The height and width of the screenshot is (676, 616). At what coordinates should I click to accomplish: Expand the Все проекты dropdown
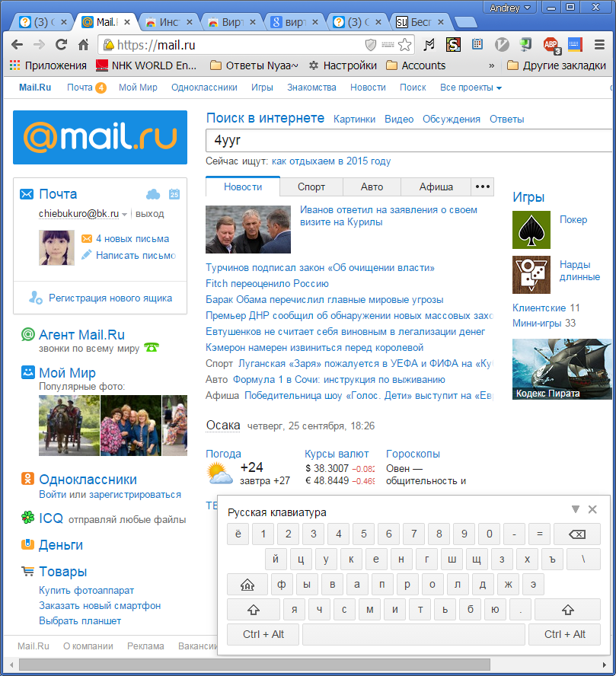(x=471, y=88)
